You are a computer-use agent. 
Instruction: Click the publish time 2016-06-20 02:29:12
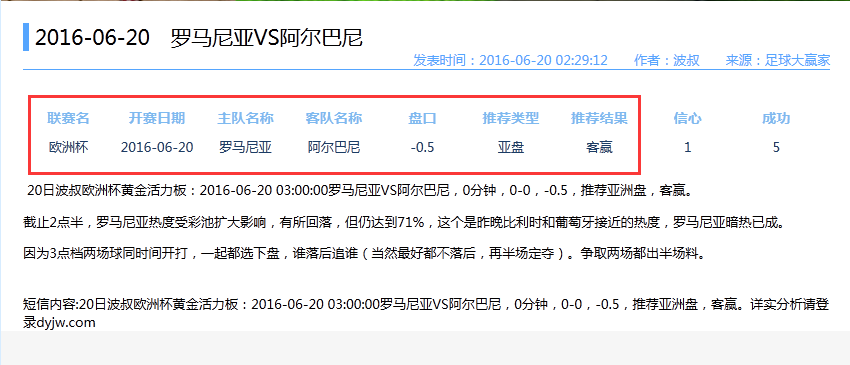(x=543, y=60)
